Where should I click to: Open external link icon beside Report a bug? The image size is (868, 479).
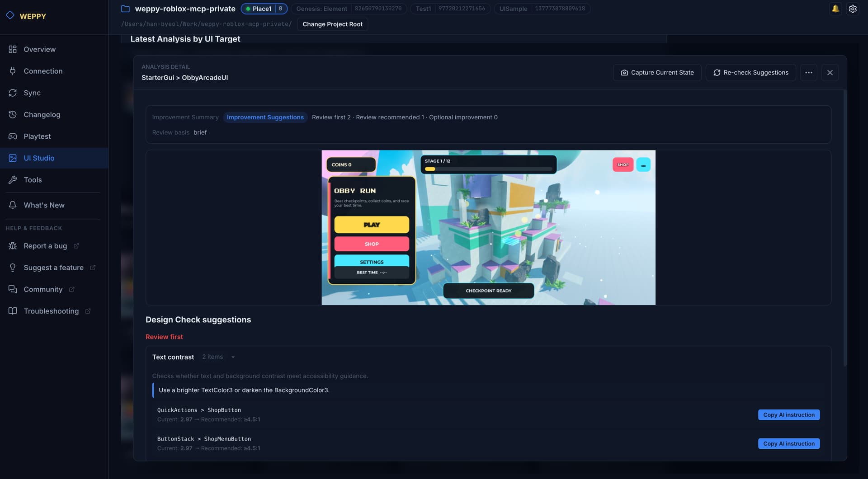coord(76,246)
